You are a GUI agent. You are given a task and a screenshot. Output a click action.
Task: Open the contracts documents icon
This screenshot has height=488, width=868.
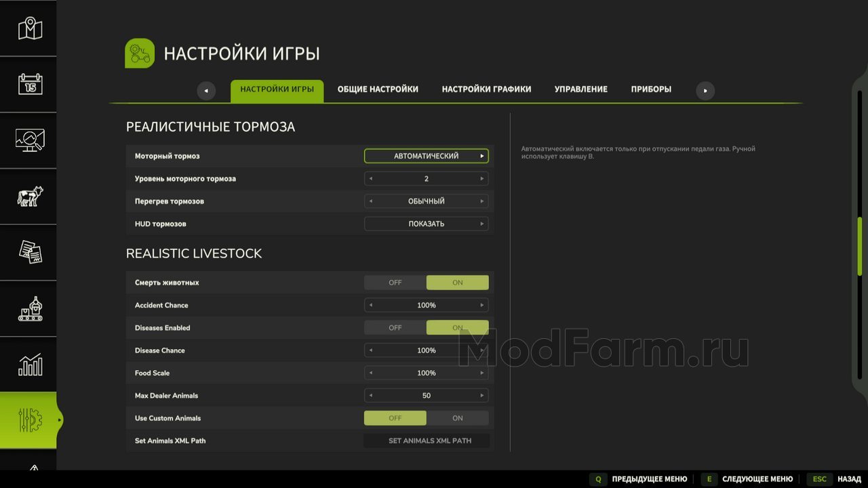30,253
